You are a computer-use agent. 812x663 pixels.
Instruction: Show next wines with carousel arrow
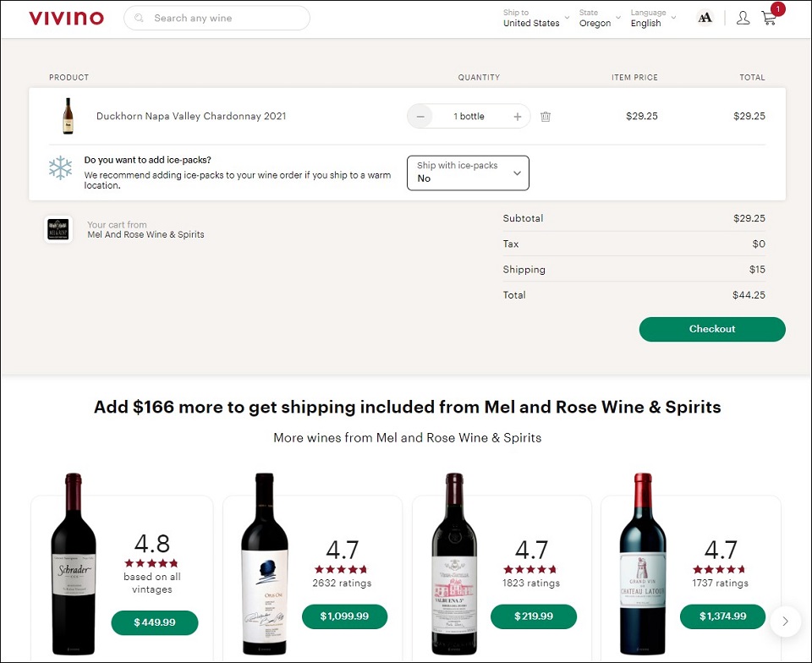tap(785, 621)
